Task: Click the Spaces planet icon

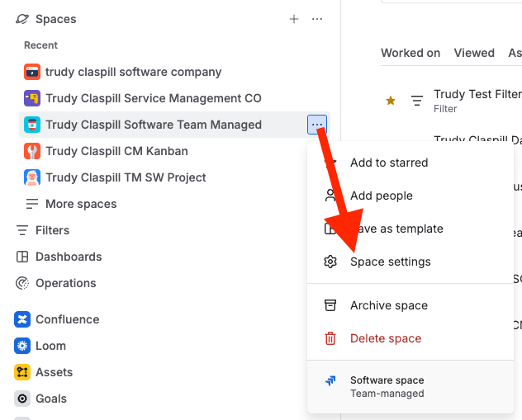Action: (x=22, y=19)
